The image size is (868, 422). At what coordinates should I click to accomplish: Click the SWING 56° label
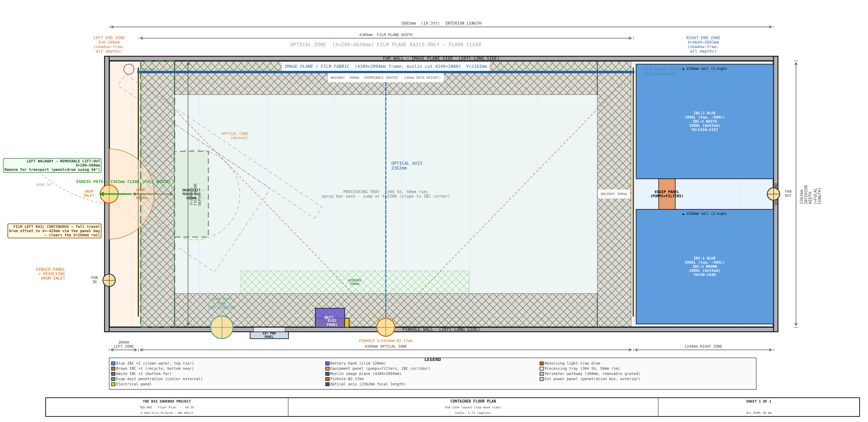coord(44,185)
